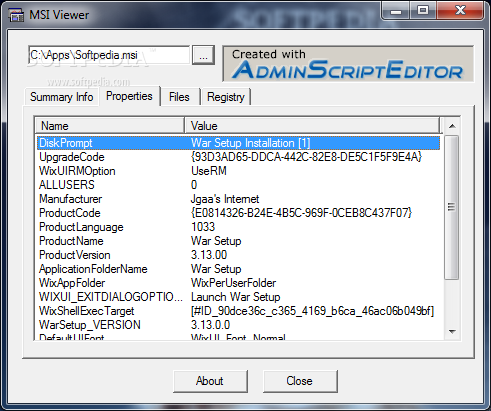Select the DiskPrompt row
Screen dimensions: 491x411
click(238, 143)
